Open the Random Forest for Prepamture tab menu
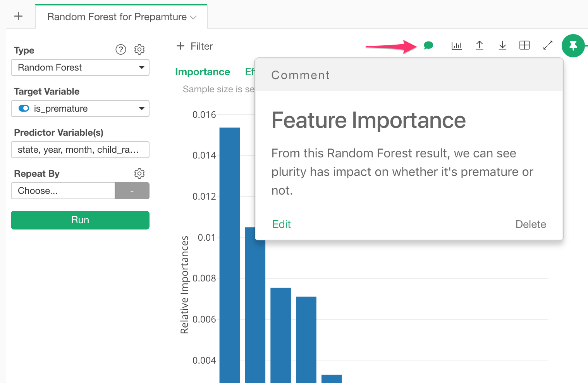 pos(193,17)
